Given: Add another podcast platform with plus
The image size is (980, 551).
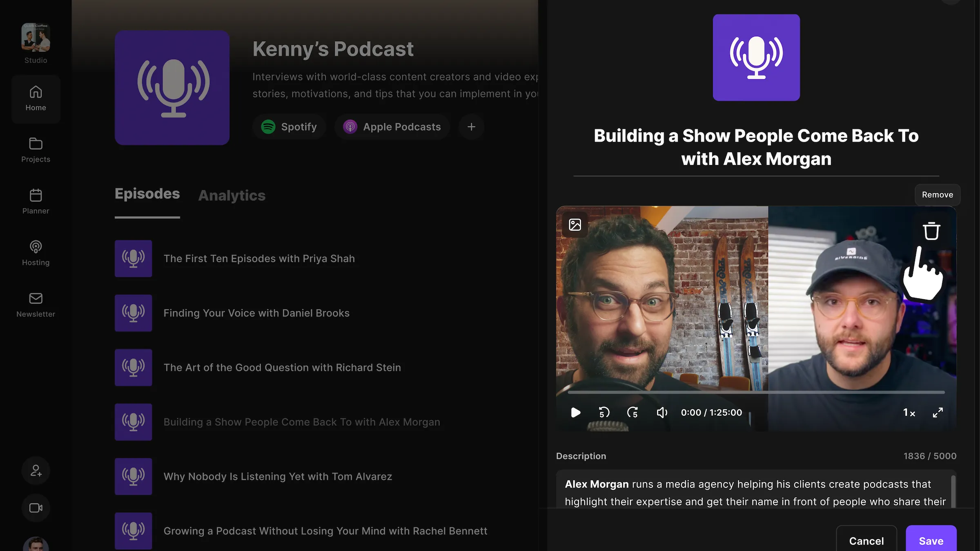Looking at the screenshot, I should (471, 127).
